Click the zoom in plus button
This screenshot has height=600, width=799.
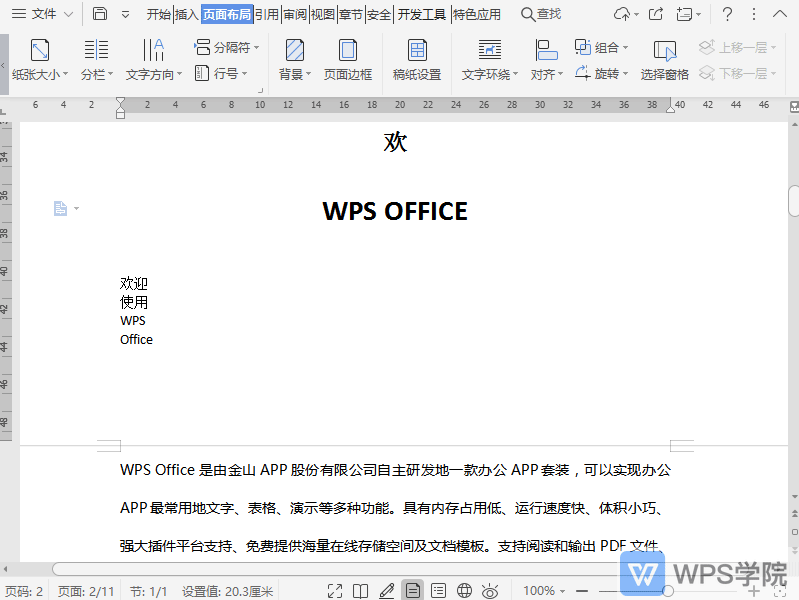tap(754, 591)
